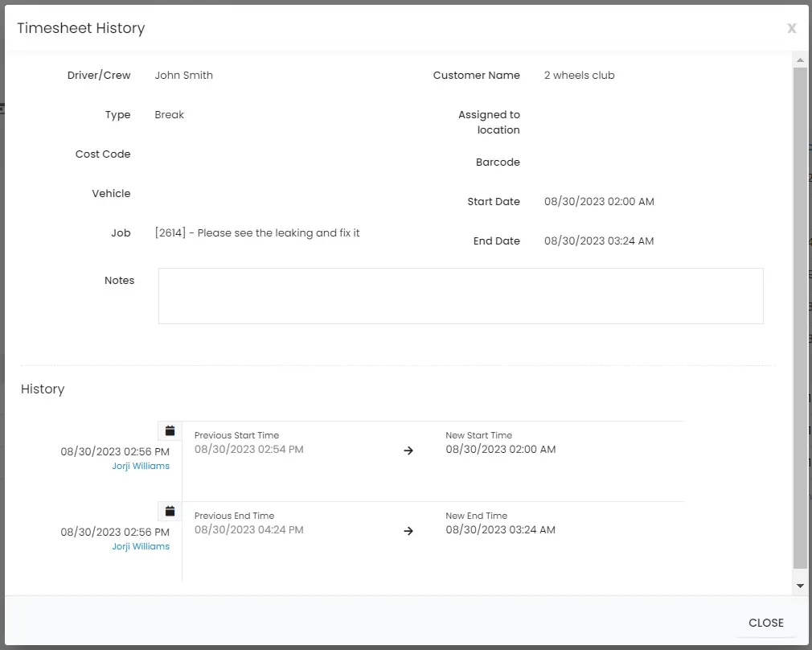The width and height of the screenshot is (812, 650).
Task: Click the New Start Time label
Action: [x=479, y=435]
